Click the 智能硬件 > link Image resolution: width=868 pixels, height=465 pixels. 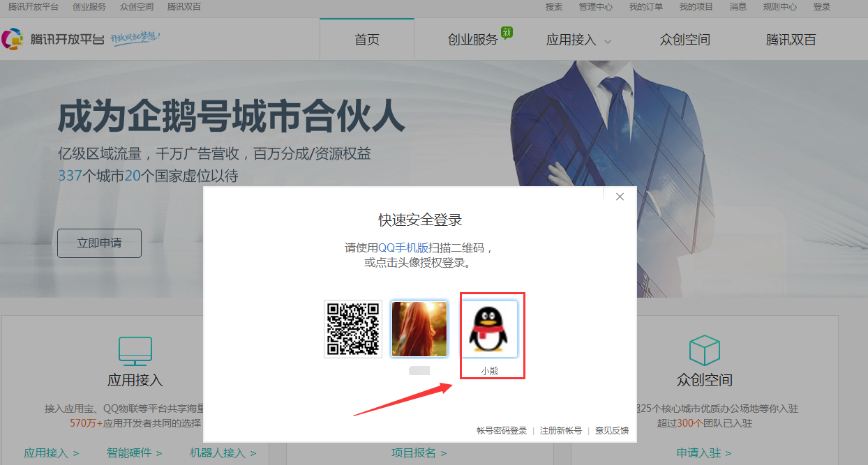pyautogui.click(x=135, y=453)
